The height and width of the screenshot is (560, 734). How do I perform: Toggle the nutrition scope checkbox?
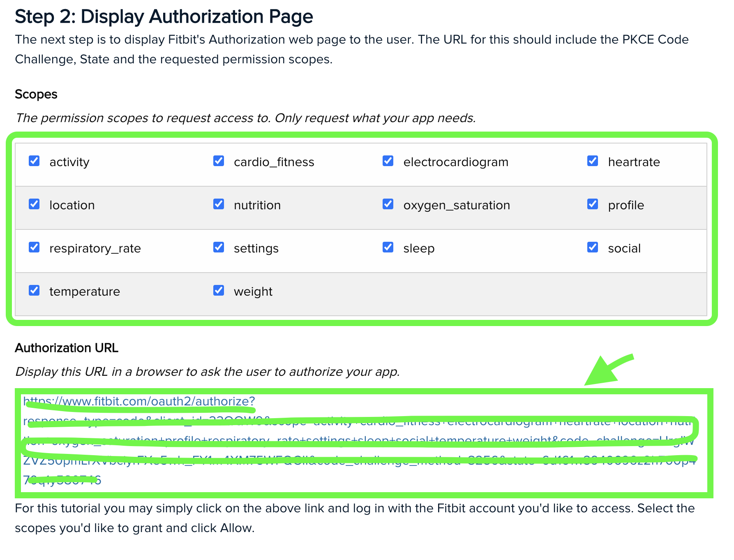(x=219, y=204)
